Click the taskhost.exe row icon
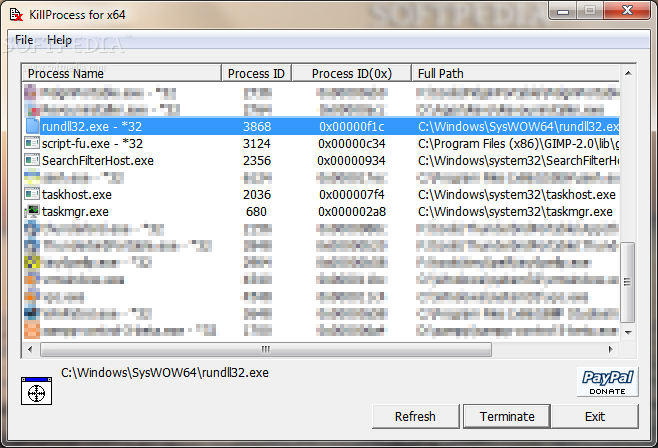The width and height of the screenshot is (658, 448). (x=32, y=194)
